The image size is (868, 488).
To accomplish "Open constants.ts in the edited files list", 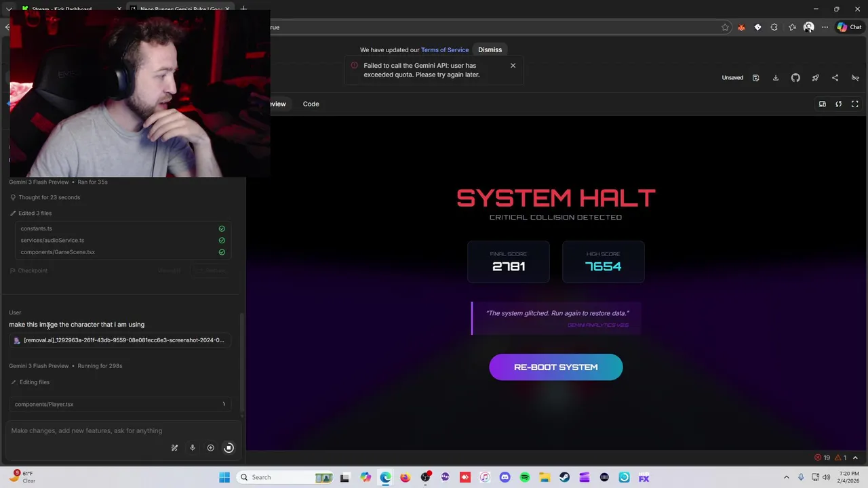I will (123, 228).
